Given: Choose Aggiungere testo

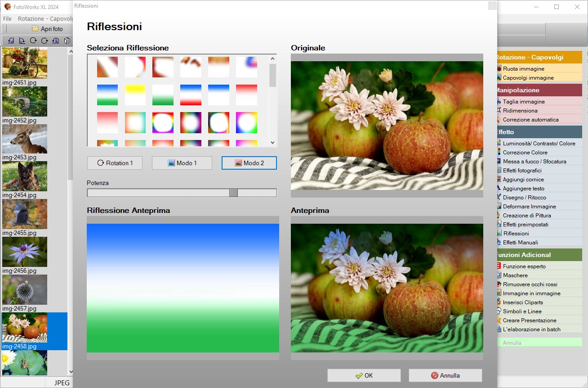Looking at the screenshot, I should tap(539, 188).
